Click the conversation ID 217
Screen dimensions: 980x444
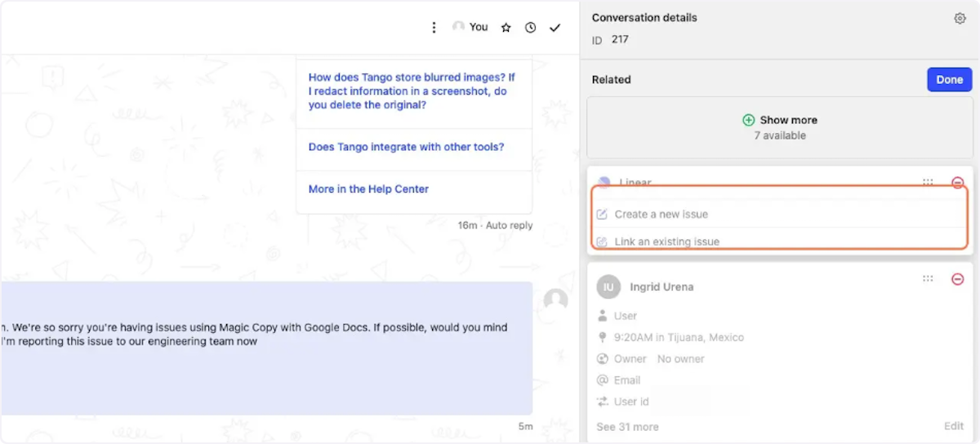tap(620, 39)
